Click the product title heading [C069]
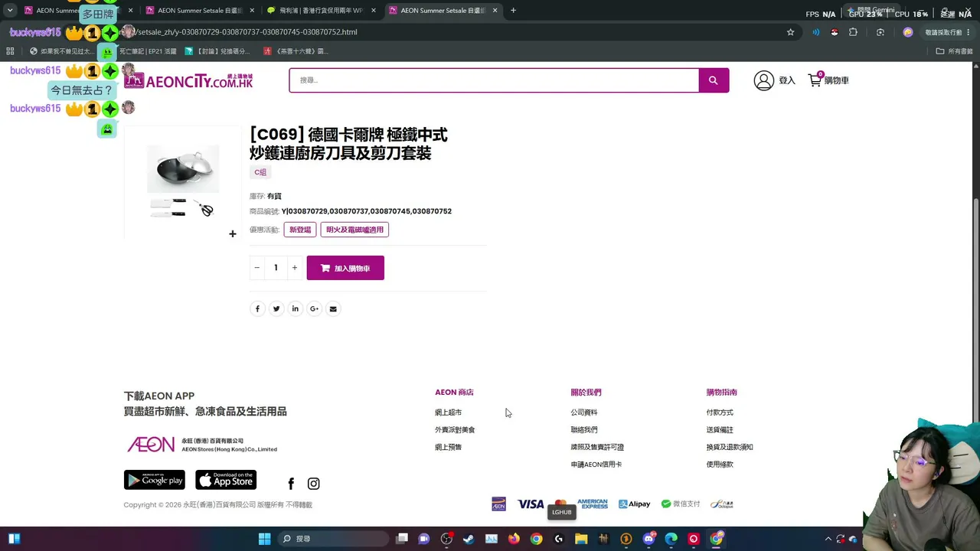 click(348, 144)
